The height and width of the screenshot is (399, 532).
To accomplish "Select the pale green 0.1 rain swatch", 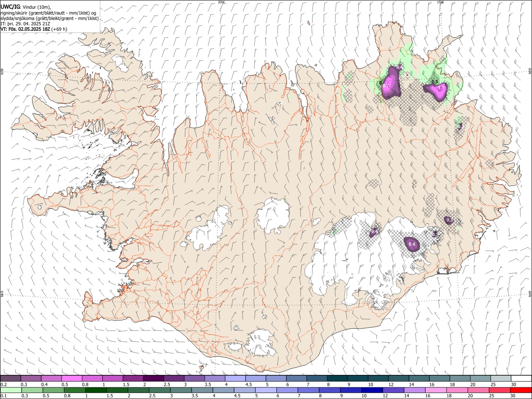I will click(x=11, y=390).
